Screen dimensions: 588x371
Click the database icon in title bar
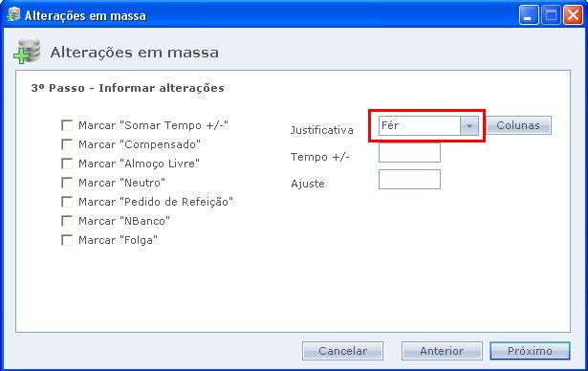pyautogui.click(x=13, y=14)
